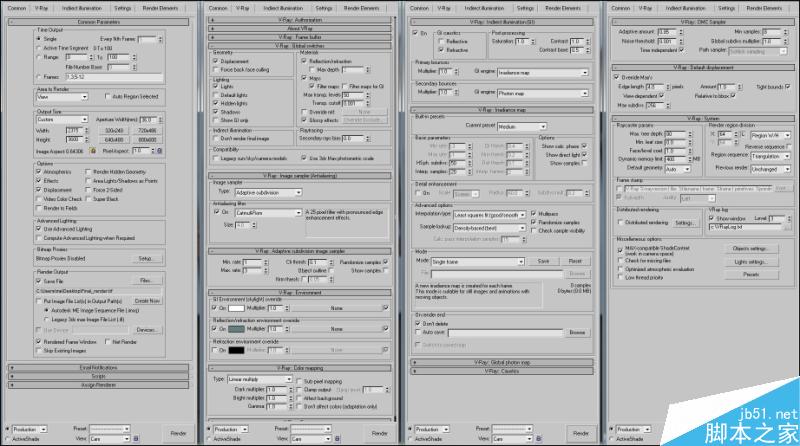Open Settings tab in Irradiance map window
Viewport: 800px width, 446px height.
pyautogui.click(x=525, y=8)
